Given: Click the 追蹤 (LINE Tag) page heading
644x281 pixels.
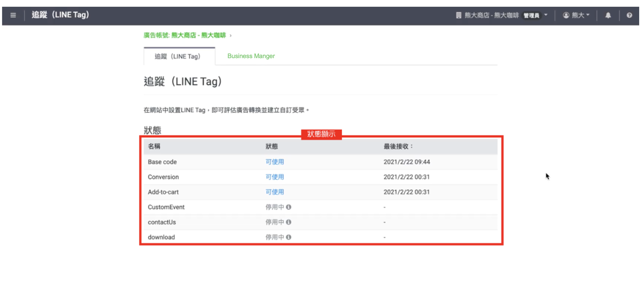Looking at the screenshot, I should [183, 81].
